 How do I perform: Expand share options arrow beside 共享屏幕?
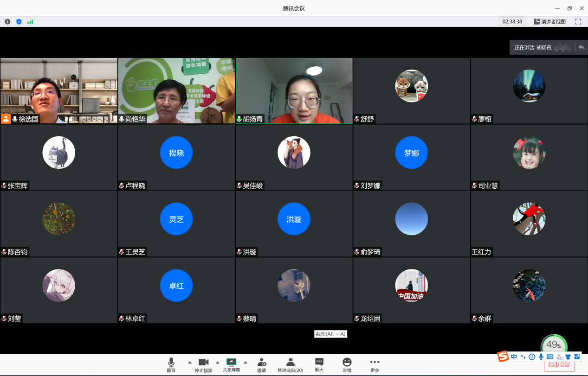coord(246,363)
